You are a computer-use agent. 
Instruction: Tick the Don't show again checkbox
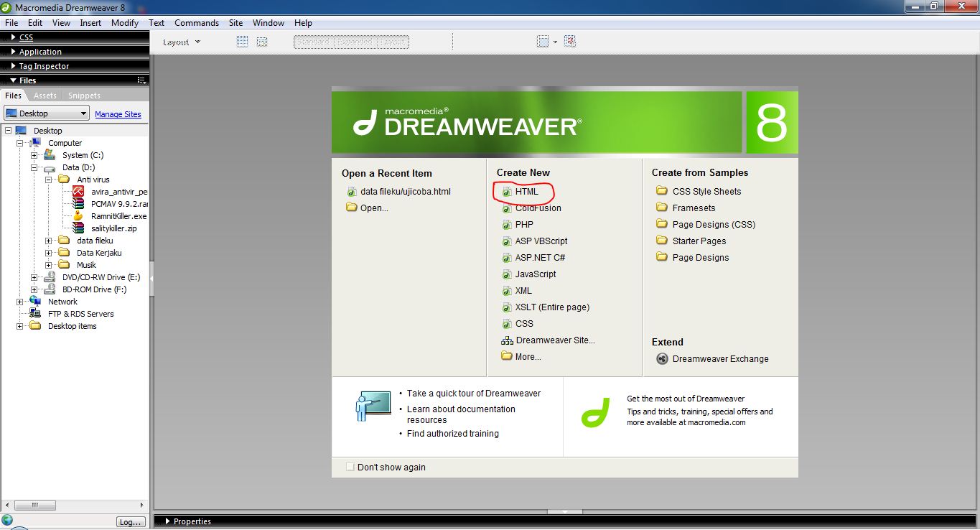350,467
